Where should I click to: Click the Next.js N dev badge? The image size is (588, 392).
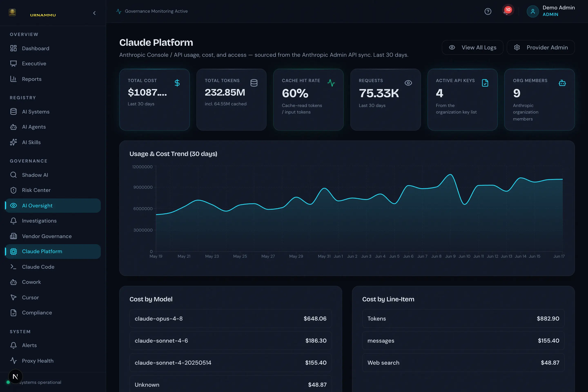pyautogui.click(x=15, y=376)
